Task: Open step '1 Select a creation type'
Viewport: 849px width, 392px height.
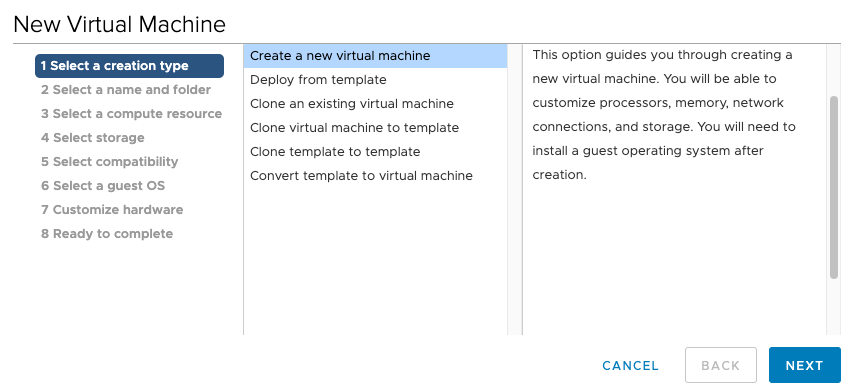Action: point(129,66)
